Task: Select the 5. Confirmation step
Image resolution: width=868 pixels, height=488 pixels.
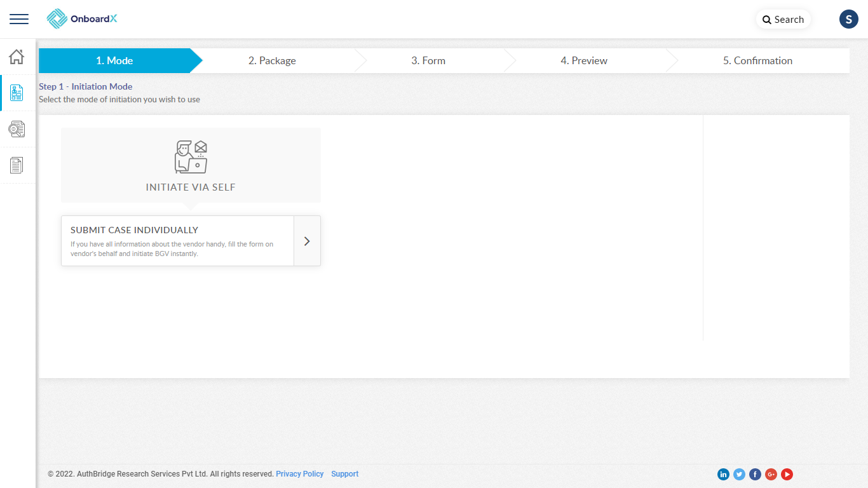Action: click(757, 61)
